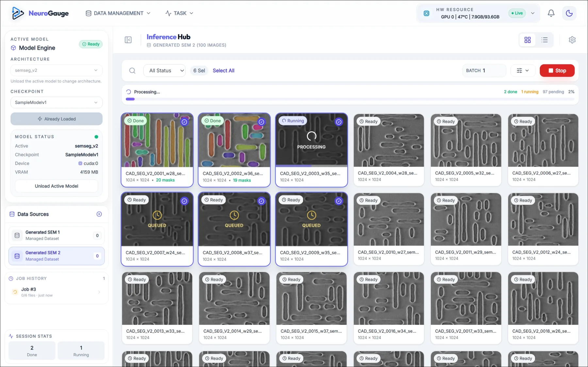Open the notifications bell
Image resolution: width=588 pixels, height=367 pixels.
pyautogui.click(x=551, y=13)
